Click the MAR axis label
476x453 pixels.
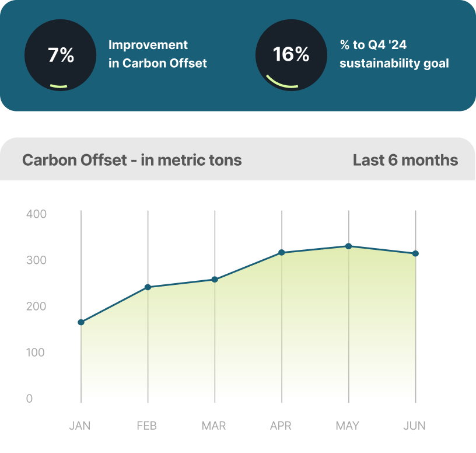(213, 426)
